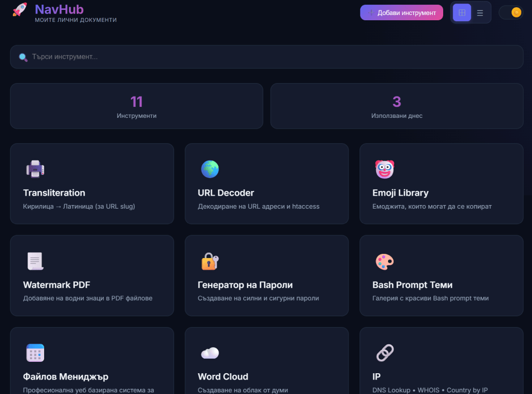Screen dimensions: 532x394
Task: Click description DNS Lookup • WHOIS • Country by IP
Action: (430, 390)
